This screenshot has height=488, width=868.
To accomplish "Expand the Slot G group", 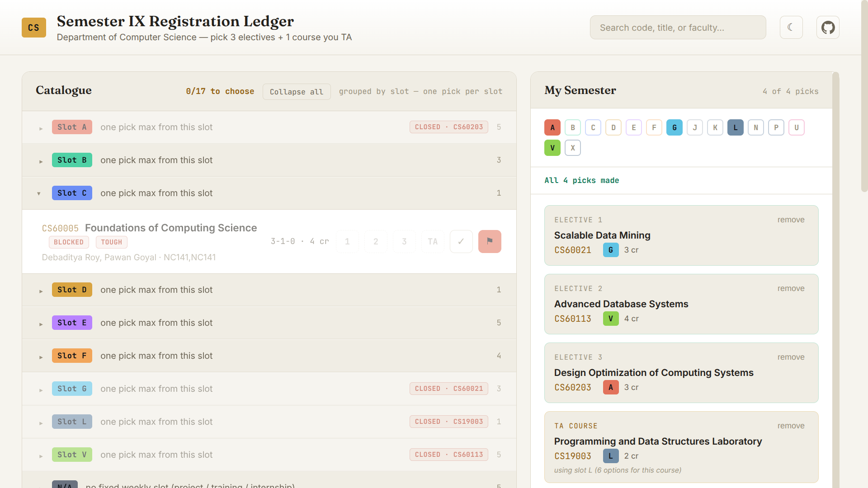I will point(269,389).
